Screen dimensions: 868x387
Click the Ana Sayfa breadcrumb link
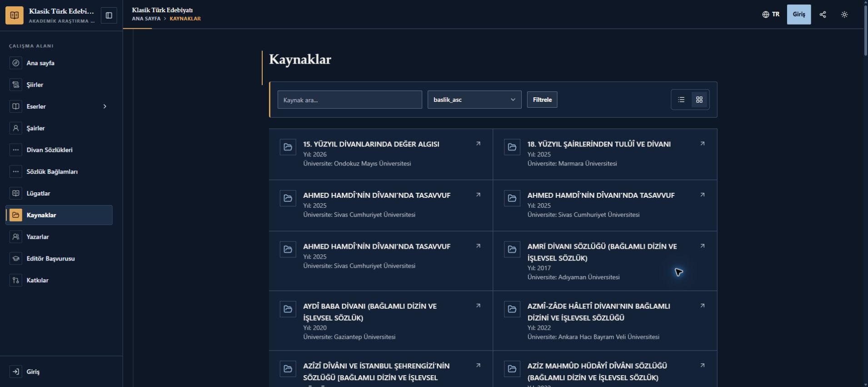point(146,19)
